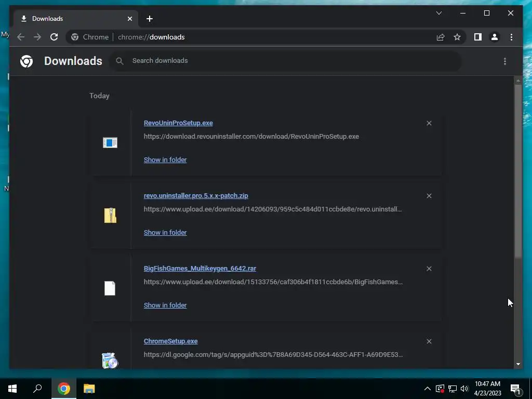This screenshot has width=532, height=399.
Task: Show hidden system tray icons
Action: pos(427,389)
